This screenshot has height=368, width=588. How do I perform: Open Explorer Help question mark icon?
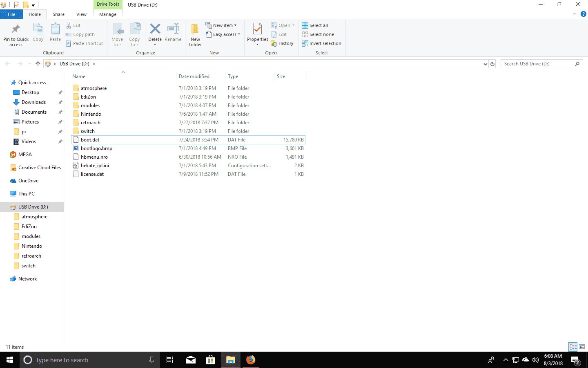(x=584, y=14)
